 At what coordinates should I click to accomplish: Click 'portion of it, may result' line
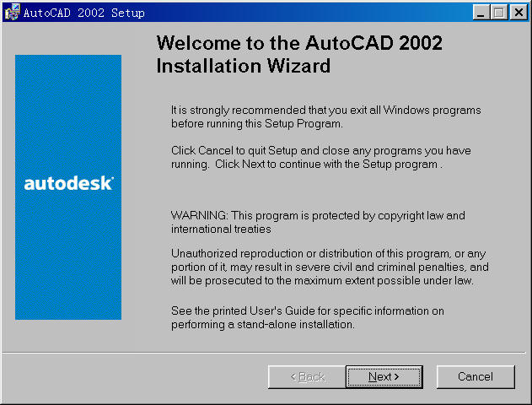coord(330,267)
